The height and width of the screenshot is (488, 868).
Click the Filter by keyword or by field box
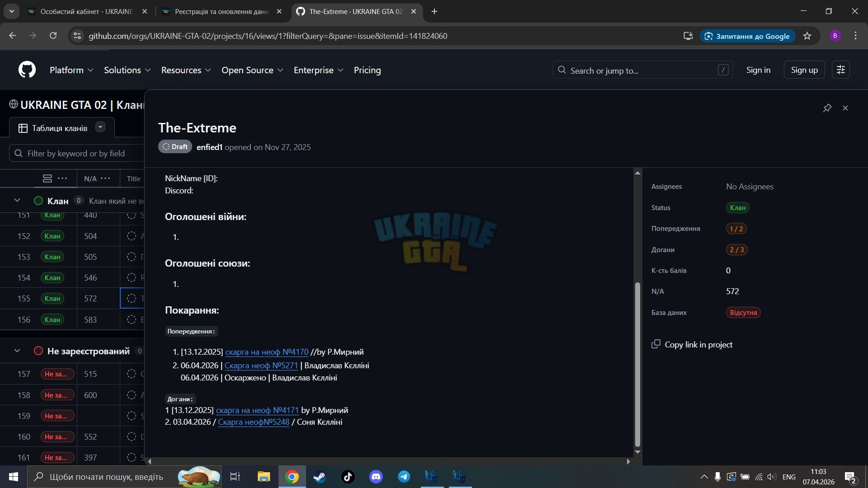[x=77, y=154]
